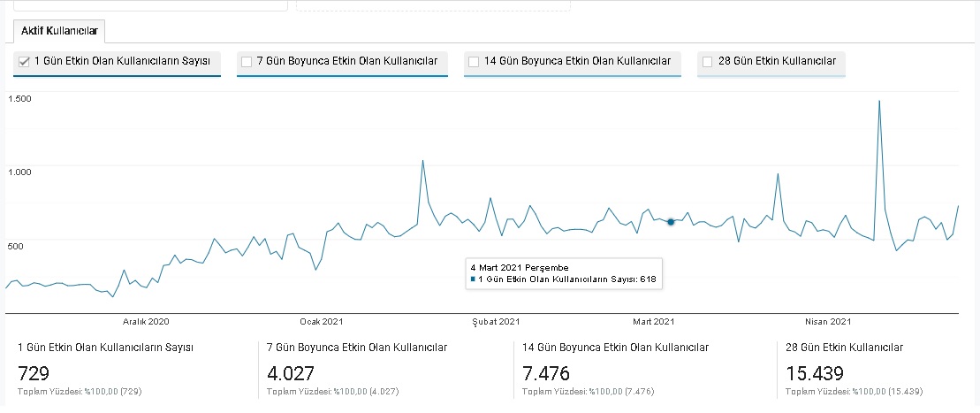Click the 4.027 seven-day users value
Viewport: 980px width, 413px height.
291,373
